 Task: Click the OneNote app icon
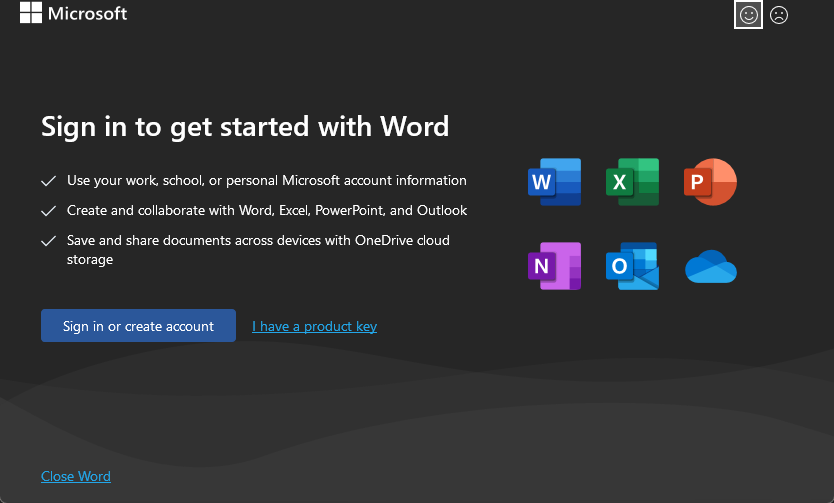pyautogui.click(x=554, y=266)
